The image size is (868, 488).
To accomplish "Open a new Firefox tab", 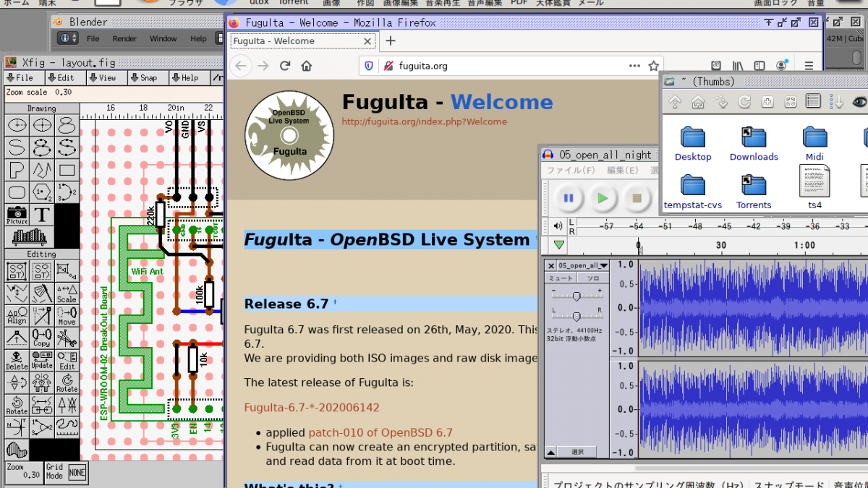I will 391,41.
